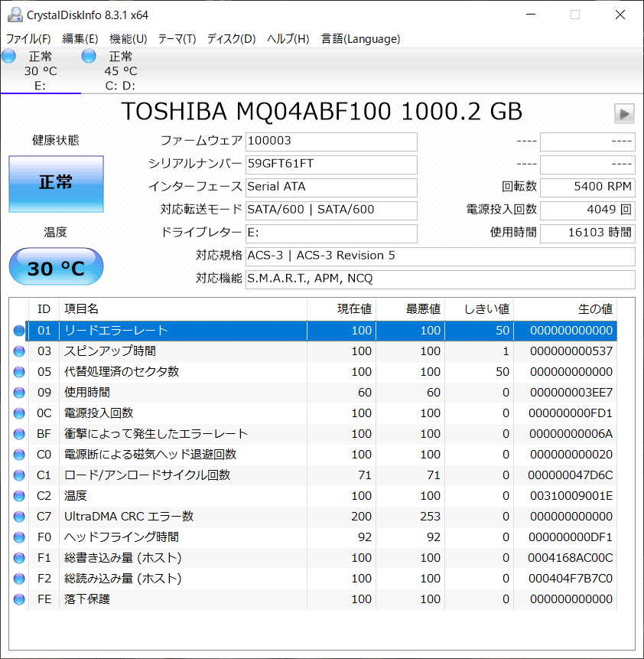Click the status orb in the 0C 電源投入回数 row

(x=19, y=413)
